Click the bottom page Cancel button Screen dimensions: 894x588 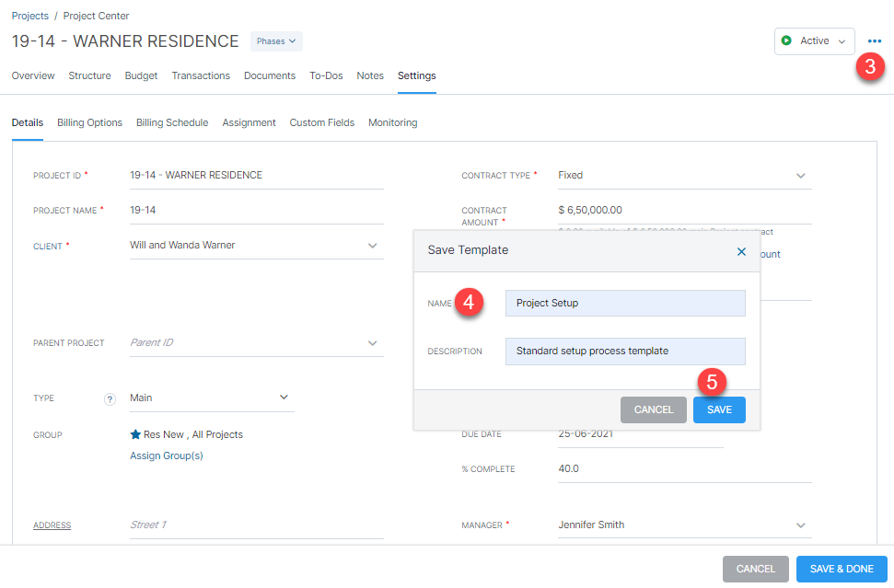[x=756, y=569]
